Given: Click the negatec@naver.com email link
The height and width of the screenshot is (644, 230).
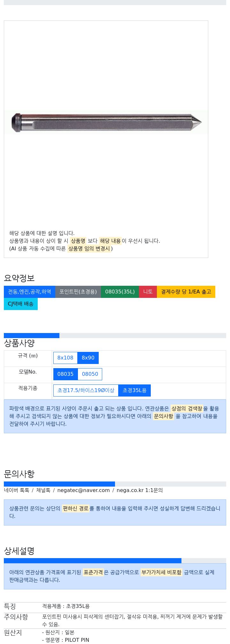Looking at the screenshot, I should pyautogui.click(x=83, y=490).
